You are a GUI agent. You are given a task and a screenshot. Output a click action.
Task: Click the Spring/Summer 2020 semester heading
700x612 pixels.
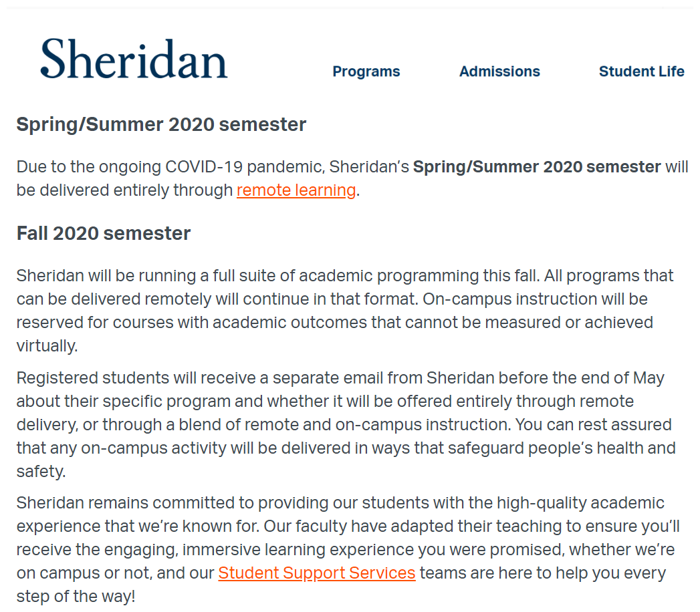pos(161,124)
